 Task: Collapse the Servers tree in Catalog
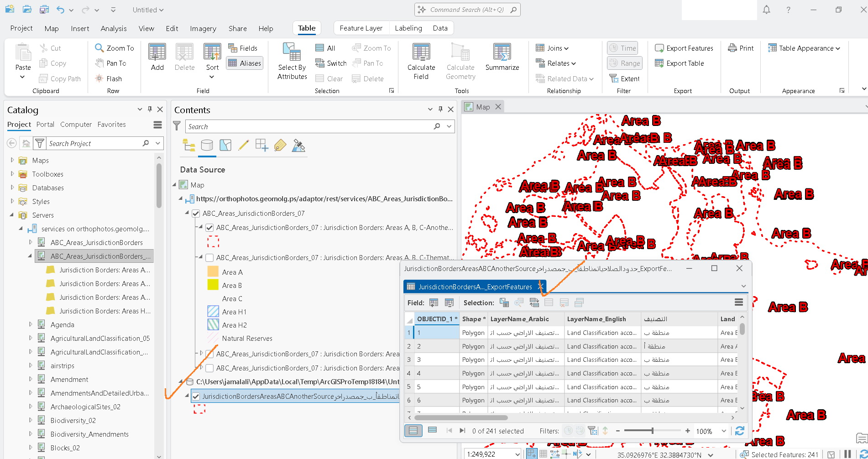(x=11, y=215)
